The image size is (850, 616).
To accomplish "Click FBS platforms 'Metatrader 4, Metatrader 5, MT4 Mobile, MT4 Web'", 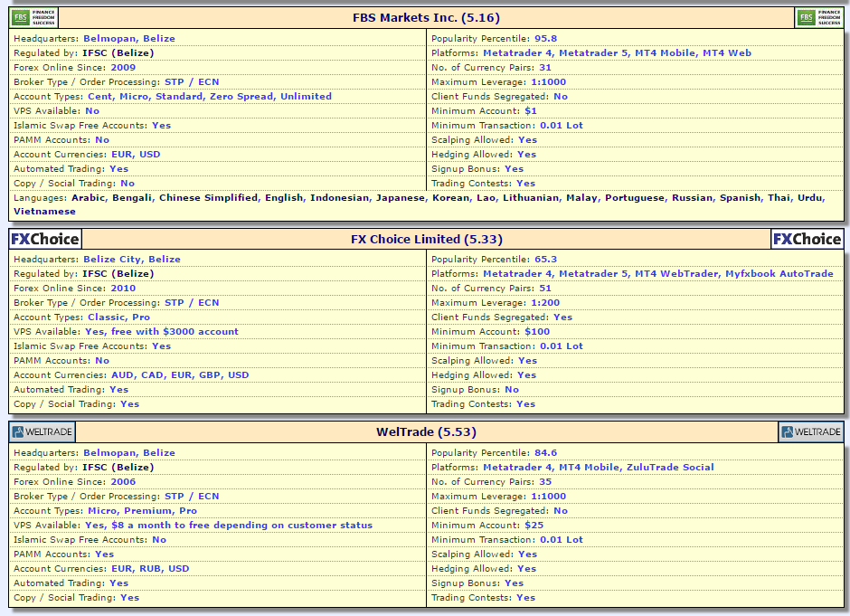I will coord(617,53).
